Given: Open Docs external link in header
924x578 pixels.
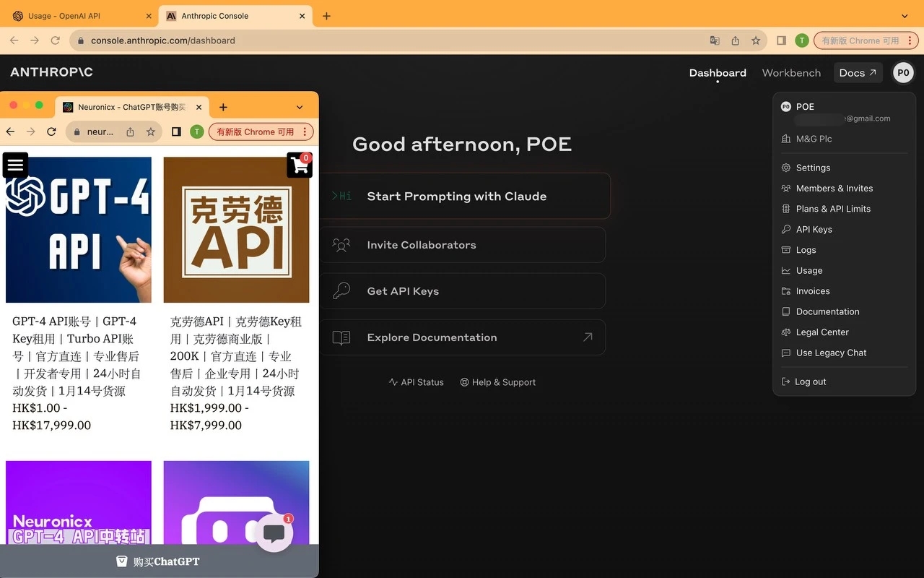Looking at the screenshot, I should (x=858, y=73).
